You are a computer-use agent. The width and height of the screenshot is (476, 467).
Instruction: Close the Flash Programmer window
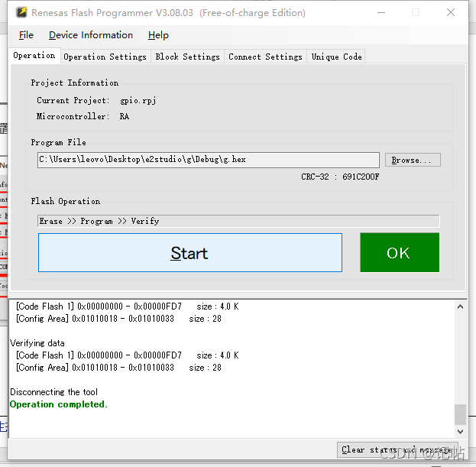pyautogui.click(x=451, y=13)
